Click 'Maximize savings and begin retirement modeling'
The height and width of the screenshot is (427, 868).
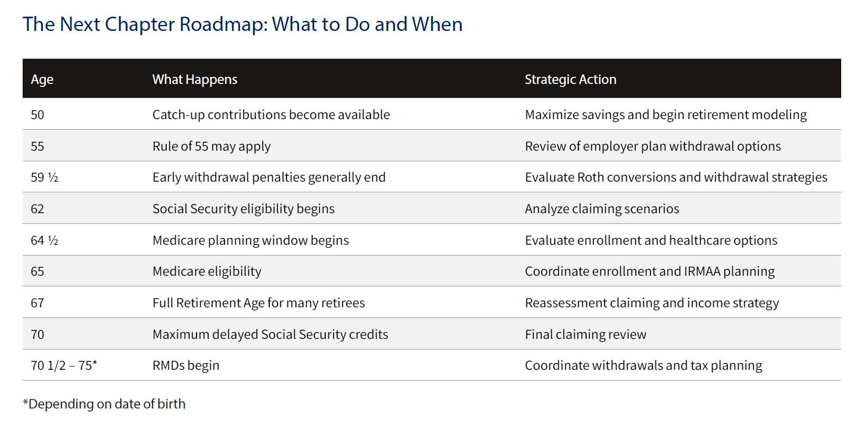[x=666, y=114]
